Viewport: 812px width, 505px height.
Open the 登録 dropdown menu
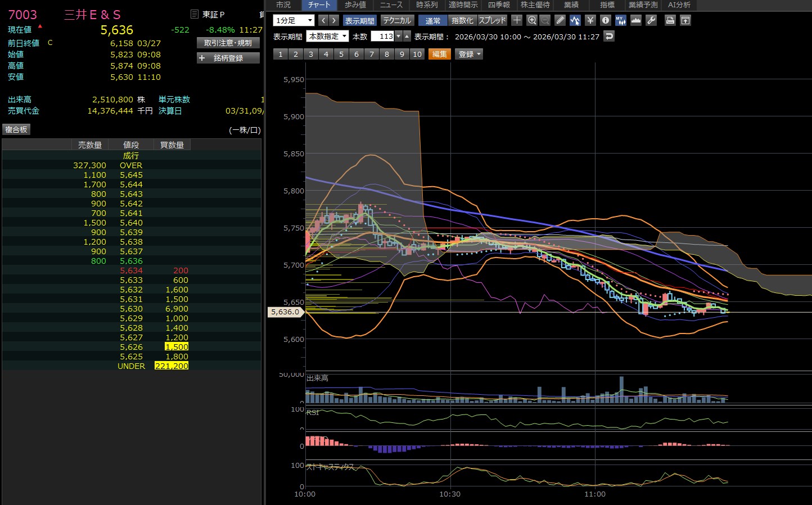click(x=469, y=54)
